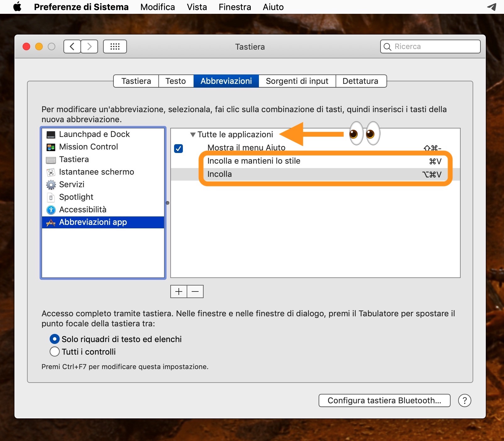Switch to the Dettatura tab
The width and height of the screenshot is (504, 441).
pos(361,81)
